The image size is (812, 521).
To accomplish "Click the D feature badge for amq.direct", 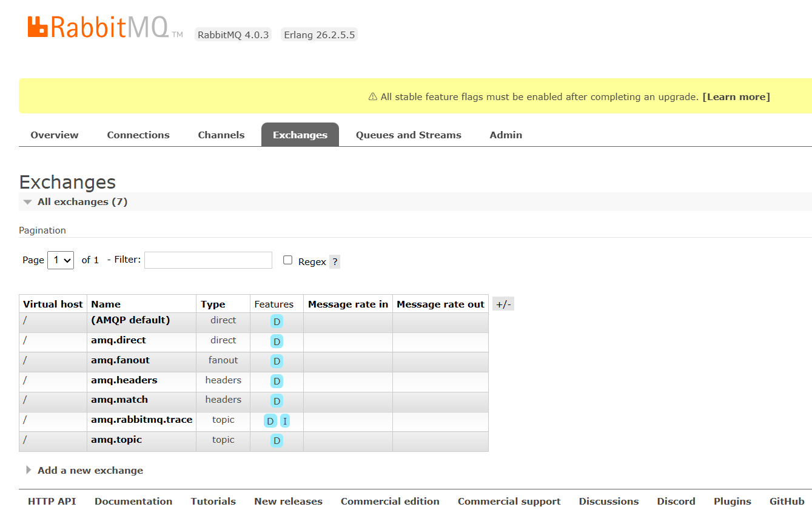I will (x=277, y=341).
